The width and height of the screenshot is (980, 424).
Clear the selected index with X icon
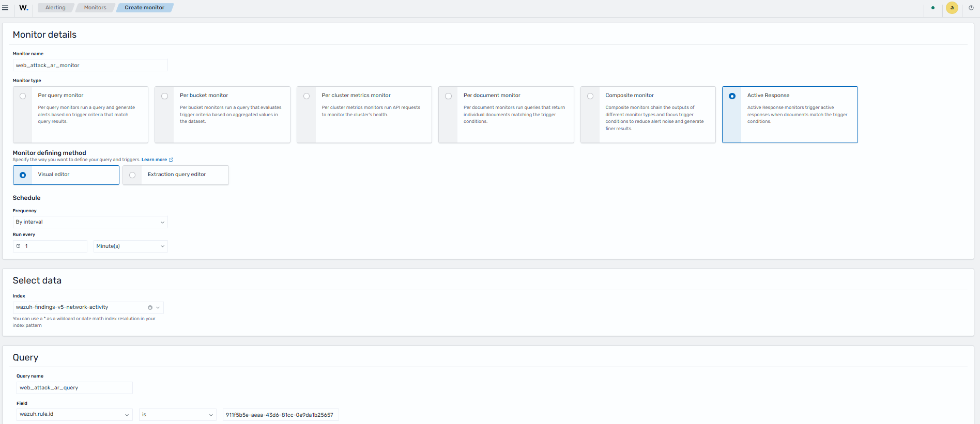tap(150, 308)
